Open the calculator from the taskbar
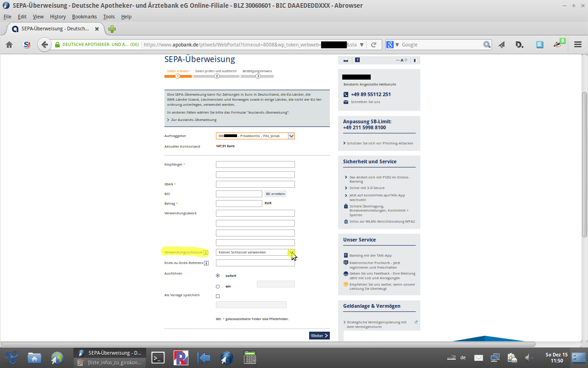The image size is (588, 368). tap(249, 357)
